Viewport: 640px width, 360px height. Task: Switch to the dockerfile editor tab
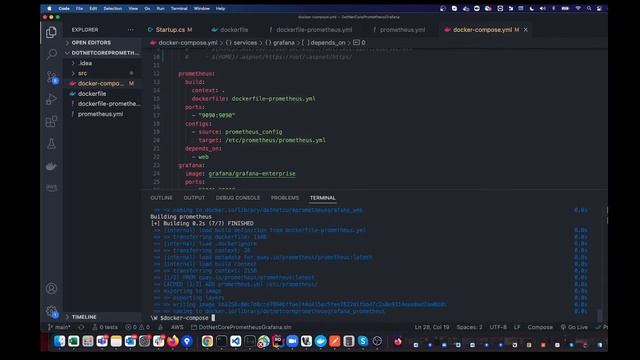click(x=230, y=29)
